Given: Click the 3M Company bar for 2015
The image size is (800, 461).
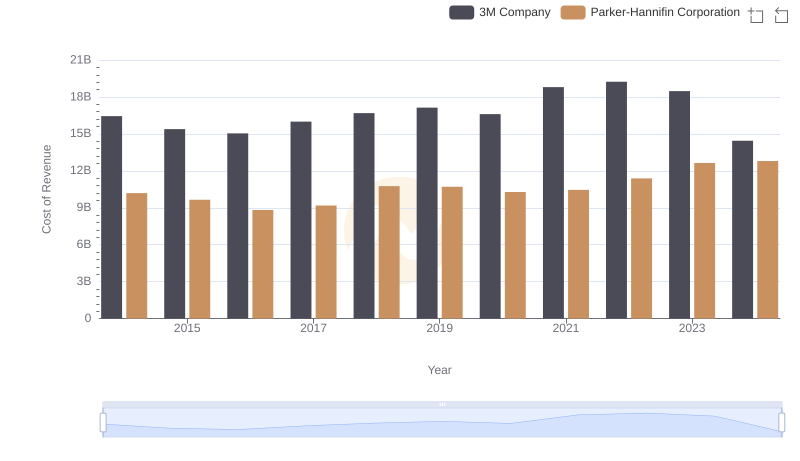Looking at the screenshot, I should pos(174,224).
